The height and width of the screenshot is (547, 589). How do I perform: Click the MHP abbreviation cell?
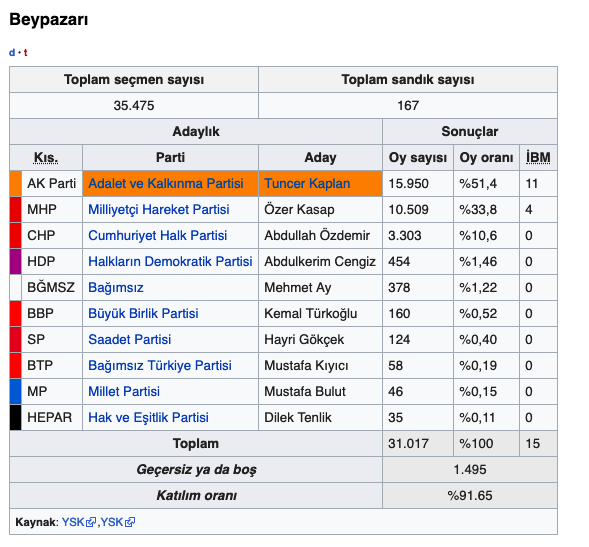click(x=51, y=209)
